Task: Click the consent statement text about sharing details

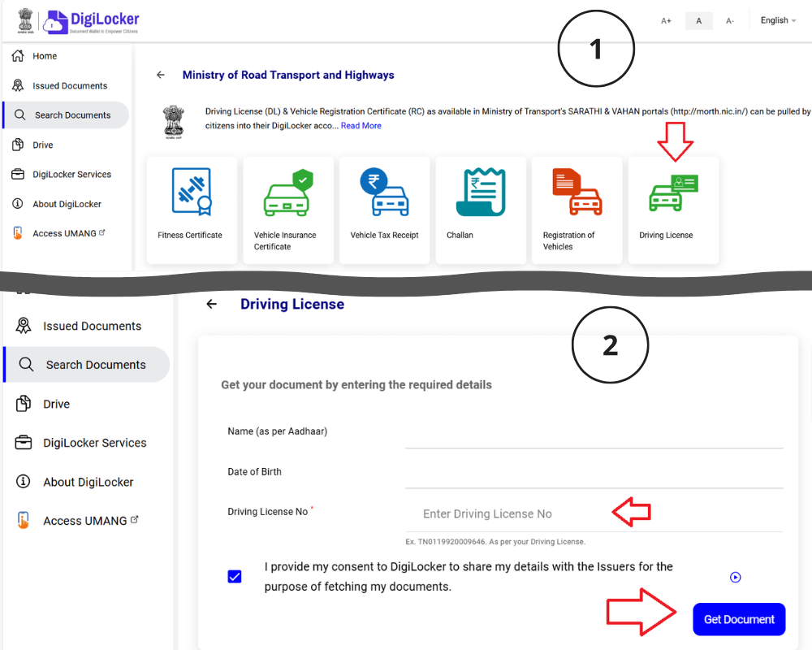Action: 469,576
